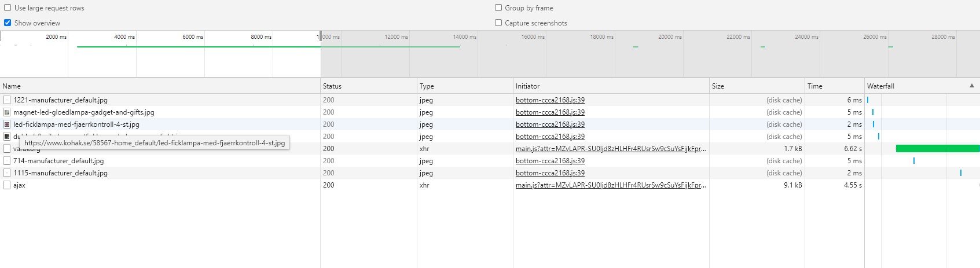Click the file icon for 1221-manufacturer_default.jpg
The image size is (980, 268).
click(7, 100)
